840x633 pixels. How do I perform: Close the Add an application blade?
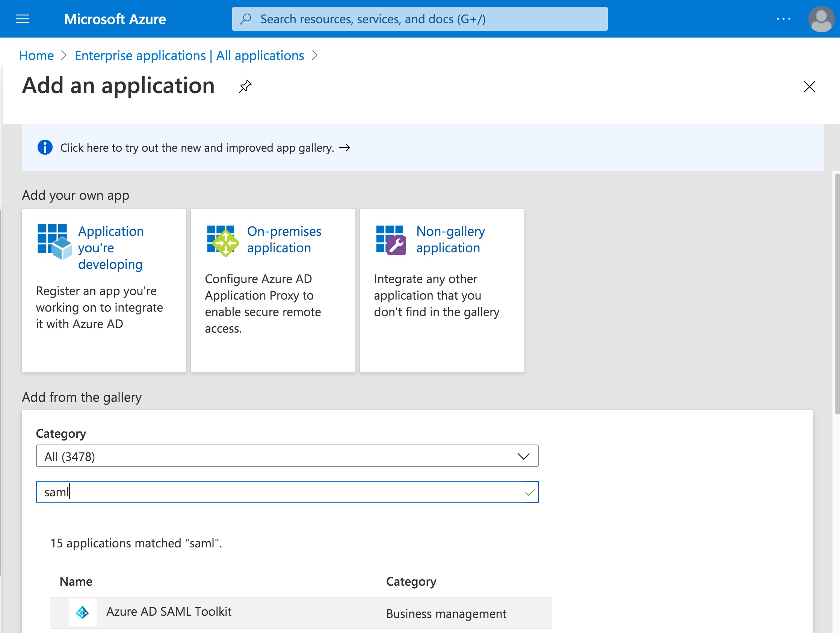click(x=809, y=87)
